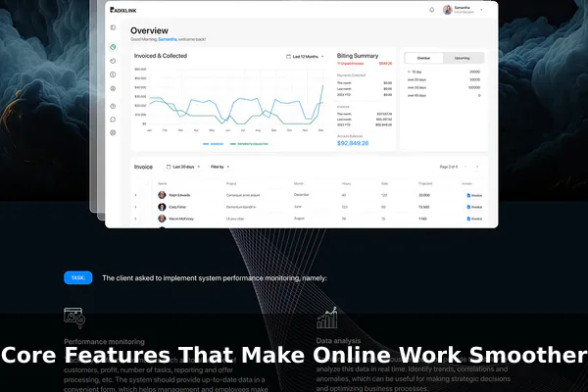Expand the Marvin McKinney row
This screenshot has width=588, height=392.
[135, 219]
